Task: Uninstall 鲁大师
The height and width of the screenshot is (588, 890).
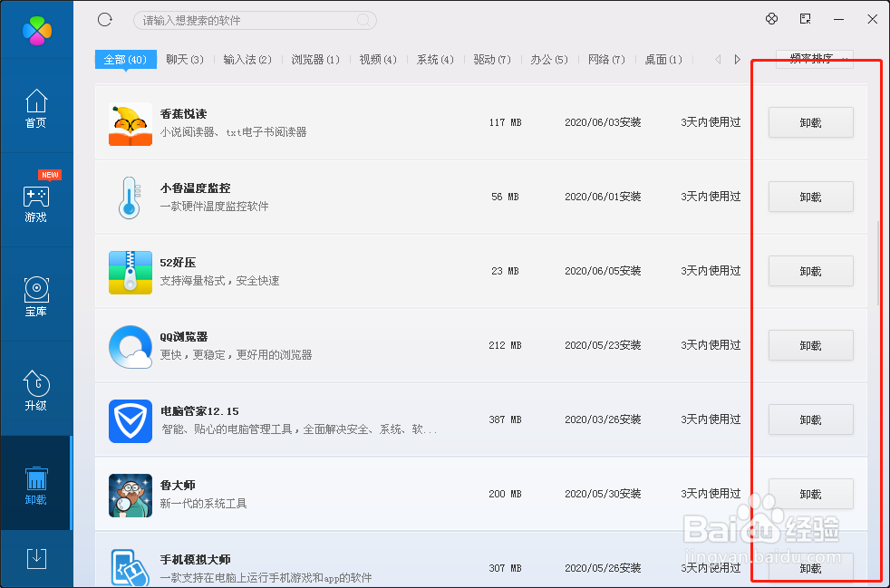Action: 810,495
